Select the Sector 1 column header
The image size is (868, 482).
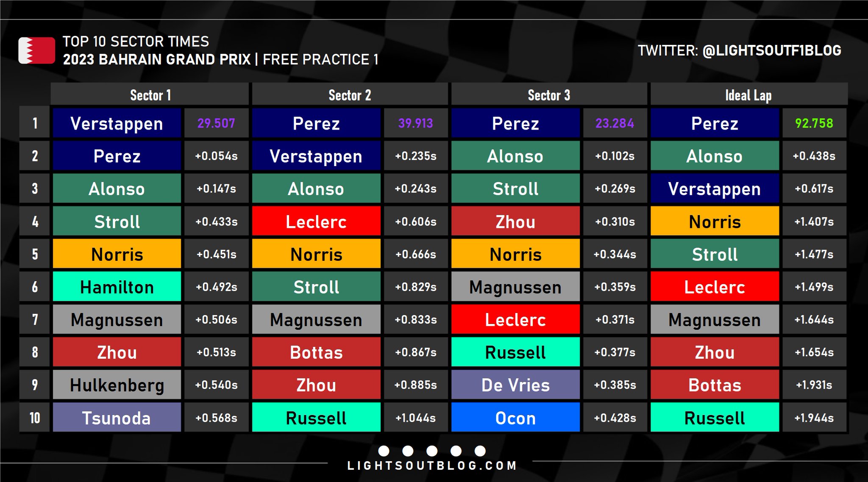click(150, 95)
